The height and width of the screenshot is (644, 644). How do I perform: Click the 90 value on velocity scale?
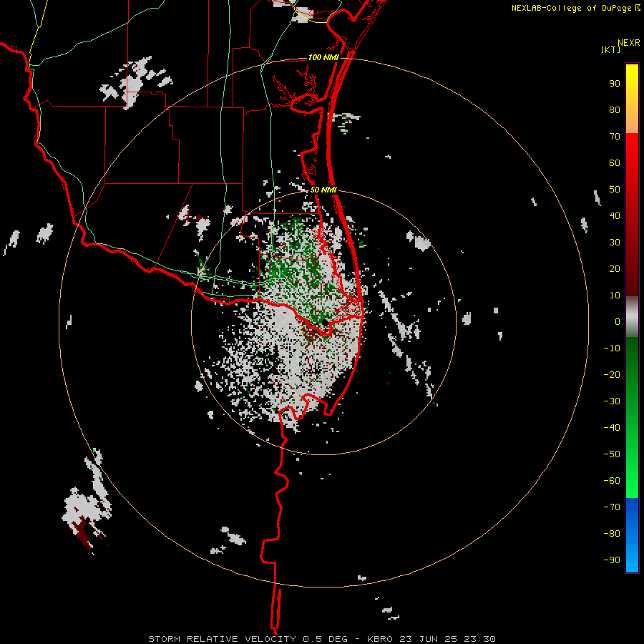[x=615, y=84]
